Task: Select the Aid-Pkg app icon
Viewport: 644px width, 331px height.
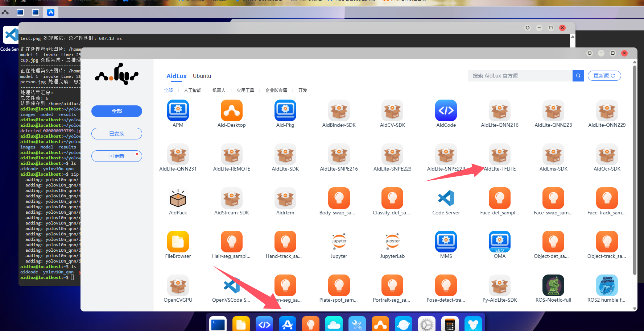Action: coord(285,110)
